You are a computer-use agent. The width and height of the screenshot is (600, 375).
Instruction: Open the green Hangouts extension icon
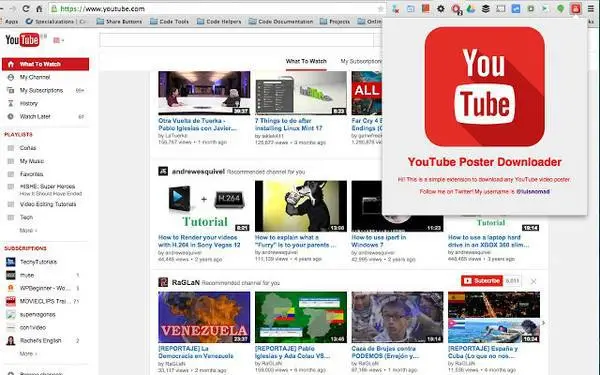(x=561, y=8)
